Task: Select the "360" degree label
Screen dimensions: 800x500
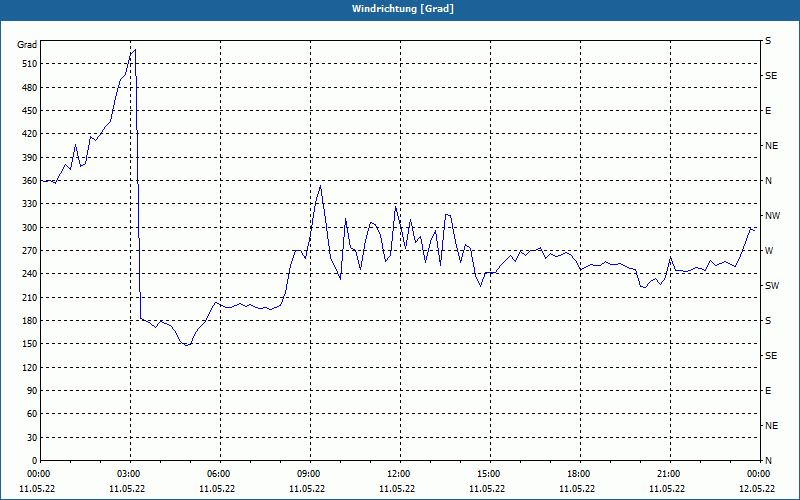Action: coord(30,181)
